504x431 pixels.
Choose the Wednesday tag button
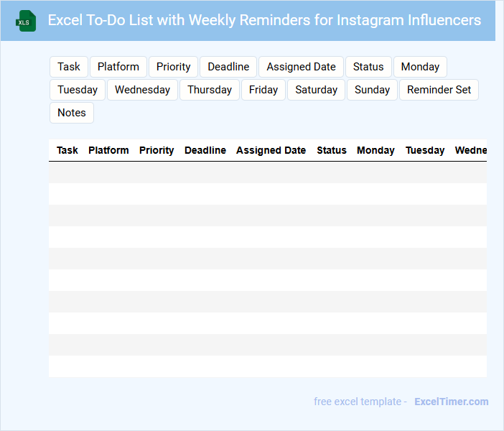pos(142,90)
